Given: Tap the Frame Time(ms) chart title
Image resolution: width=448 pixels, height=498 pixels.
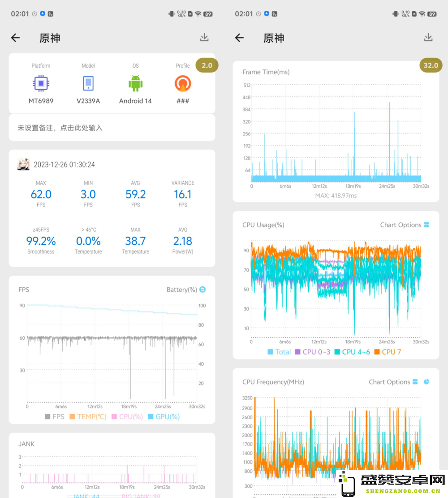Looking at the screenshot, I should coord(266,72).
